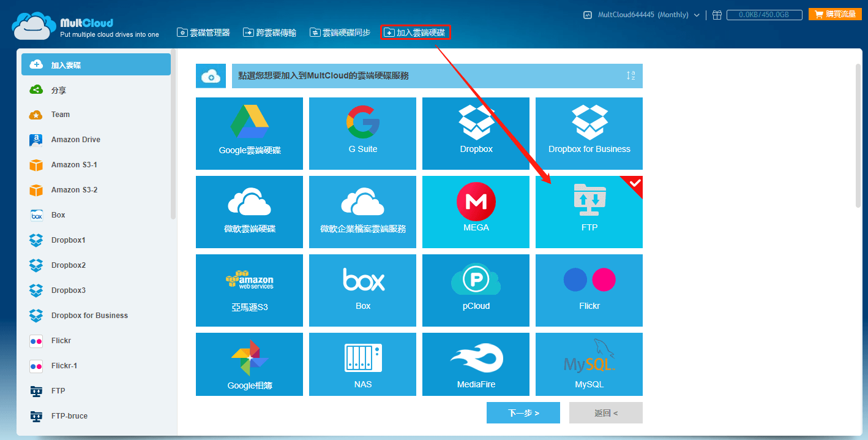Screen dimensions: 868x440
Task: Click the 下一步 > next button
Action: click(523, 413)
